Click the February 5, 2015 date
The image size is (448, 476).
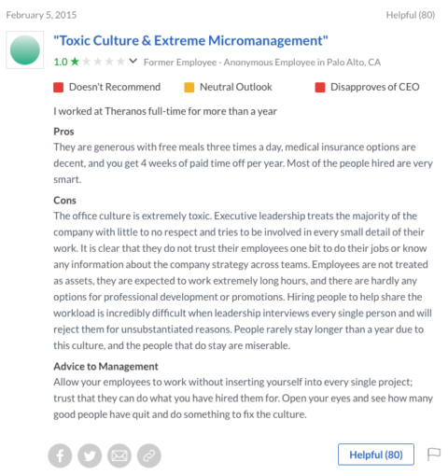[41, 15]
